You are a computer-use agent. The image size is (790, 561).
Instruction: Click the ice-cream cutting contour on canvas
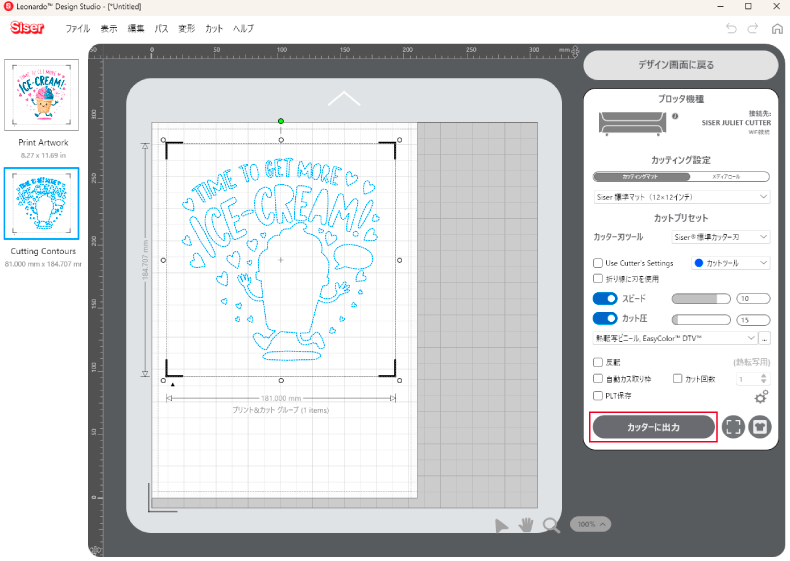coord(281,260)
